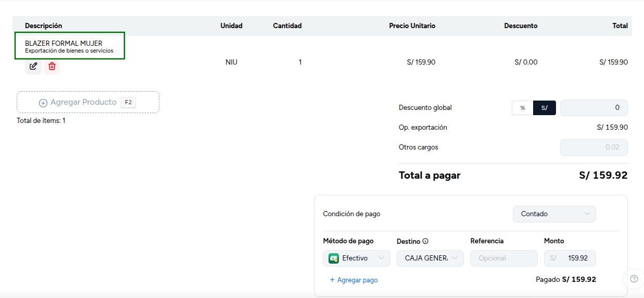Click the discount value S/ 0.00
The width and height of the screenshot is (644, 298).
[x=526, y=62]
